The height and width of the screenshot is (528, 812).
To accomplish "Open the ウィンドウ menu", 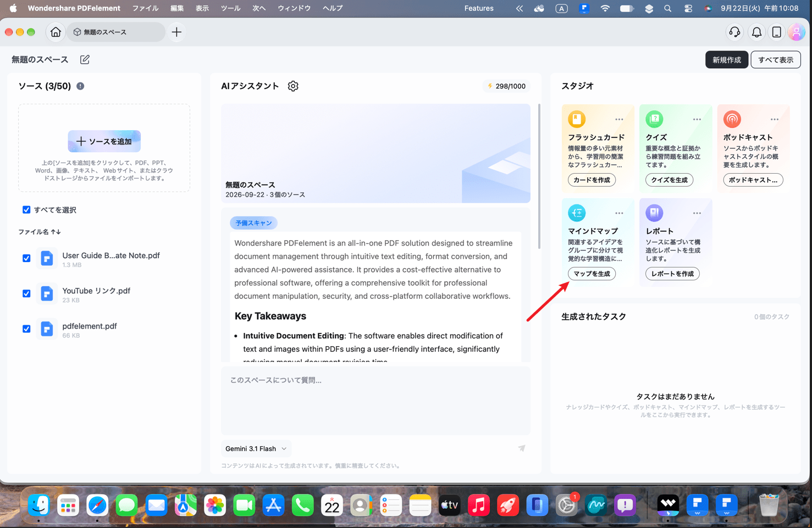I will pos(294,8).
